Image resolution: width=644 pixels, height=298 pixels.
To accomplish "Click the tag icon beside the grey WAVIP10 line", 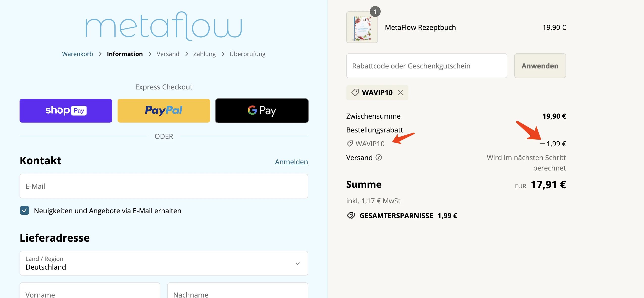I will coord(349,144).
